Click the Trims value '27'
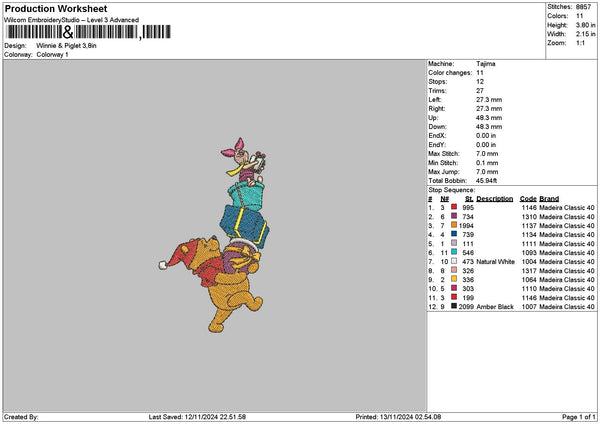Image resolution: width=600 pixels, height=424 pixels. click(x=480, y=91)
